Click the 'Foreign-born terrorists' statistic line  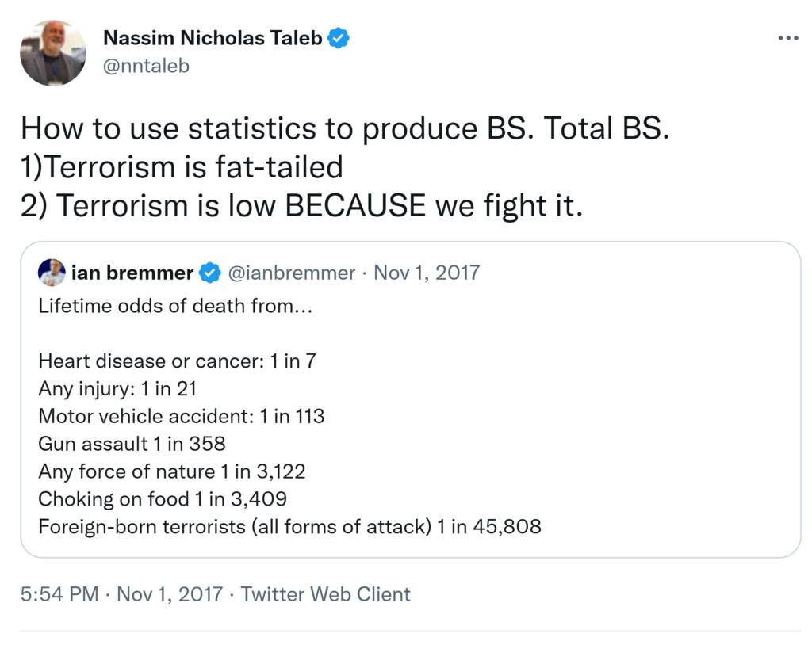pyautogui.click(x=289, y=526)
